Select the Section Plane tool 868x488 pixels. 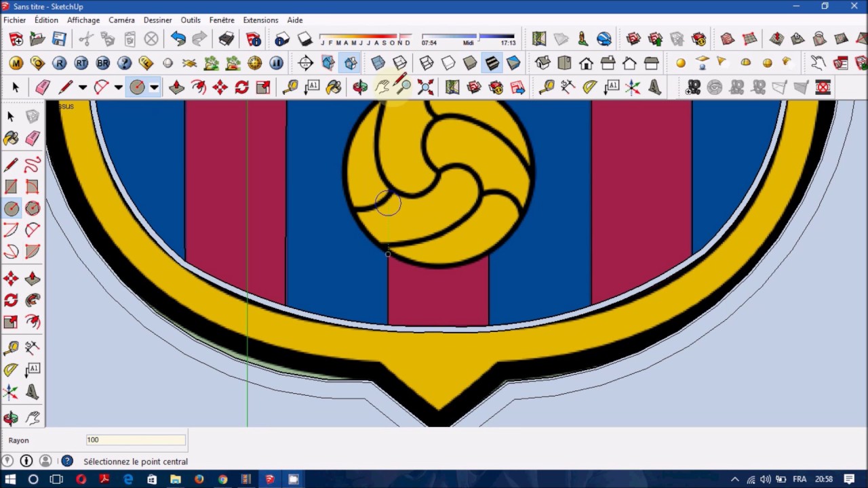[306, 63]
